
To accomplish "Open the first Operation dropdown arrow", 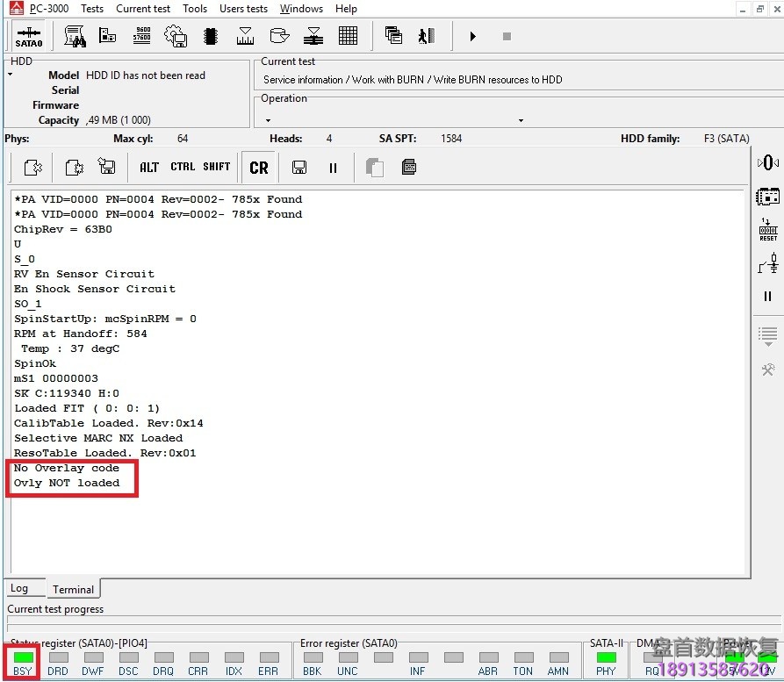I will pos(268,120).
